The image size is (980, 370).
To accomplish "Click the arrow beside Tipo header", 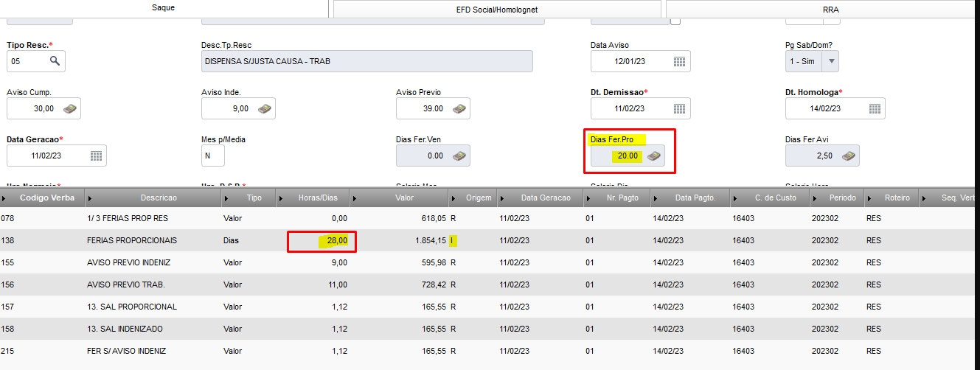I will coord(227,198).
